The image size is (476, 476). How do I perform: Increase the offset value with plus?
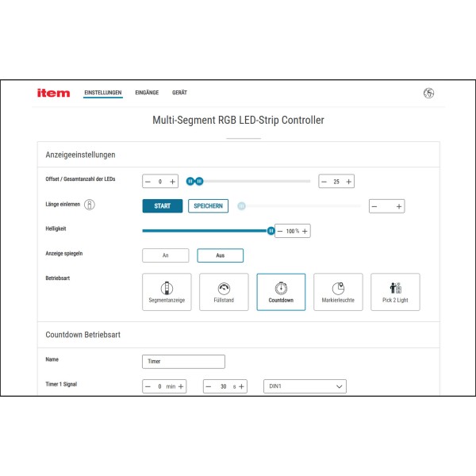point(172,182)
